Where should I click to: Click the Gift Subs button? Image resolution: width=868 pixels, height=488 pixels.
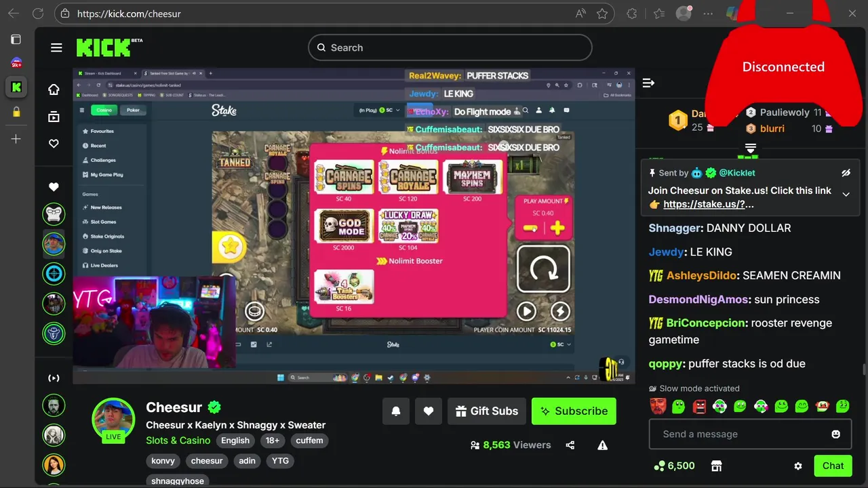coord(487,411)
